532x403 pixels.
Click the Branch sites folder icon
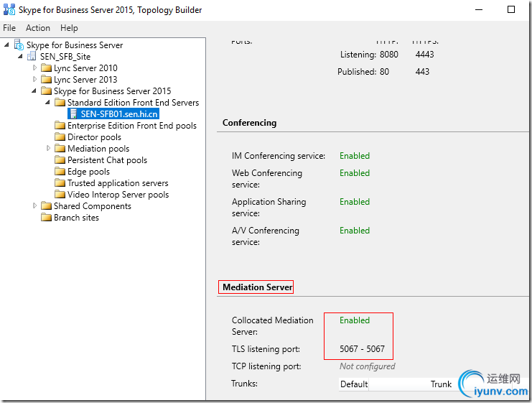pyautogui.click(x=46, y=217)
